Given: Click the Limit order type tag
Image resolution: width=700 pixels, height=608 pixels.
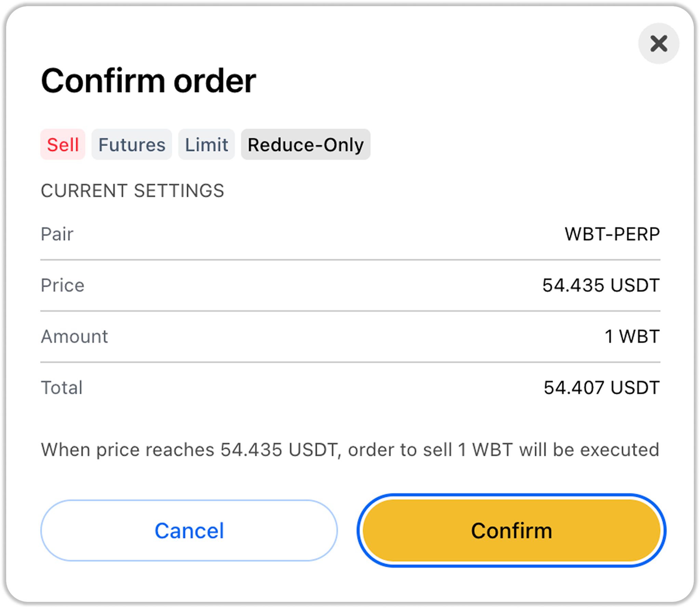Looking at the screenshot, I should (x=206, y=144).
